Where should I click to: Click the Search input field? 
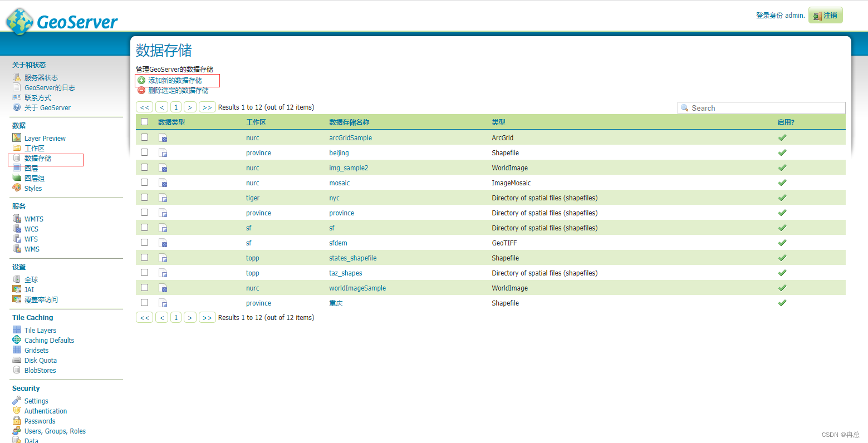[x=761, y=108]
